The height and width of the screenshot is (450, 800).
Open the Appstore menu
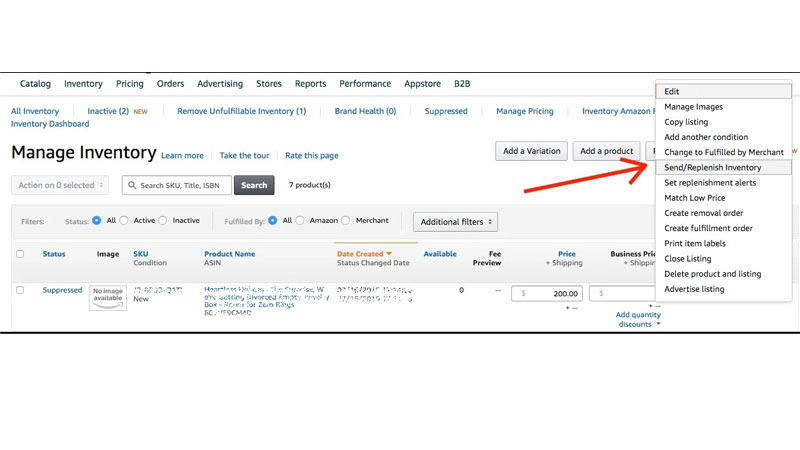422,84
